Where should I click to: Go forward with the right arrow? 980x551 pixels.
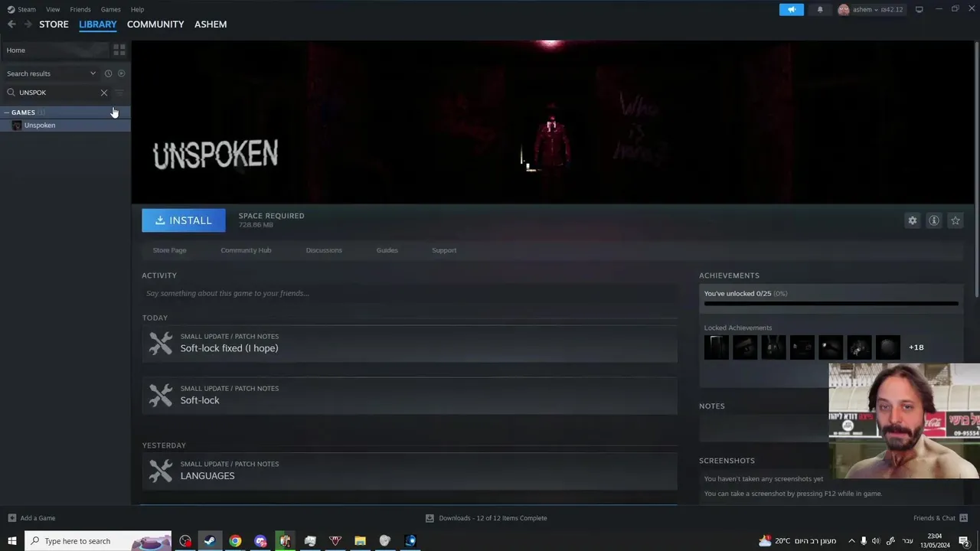28,24
